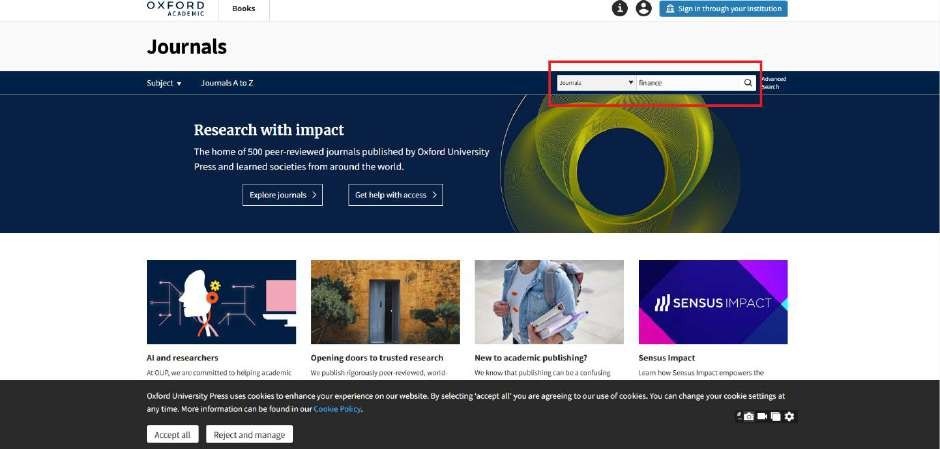The image size is (940, 449).
Task: Select Reject and manage cookies
Action: click(x=250, y=435)
